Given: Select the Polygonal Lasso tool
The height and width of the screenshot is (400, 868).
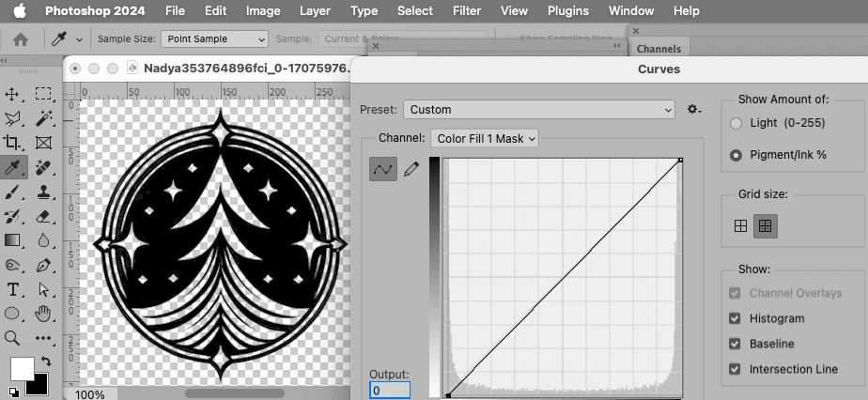Looking at the screenshot, I should click(x=11, y=118).
